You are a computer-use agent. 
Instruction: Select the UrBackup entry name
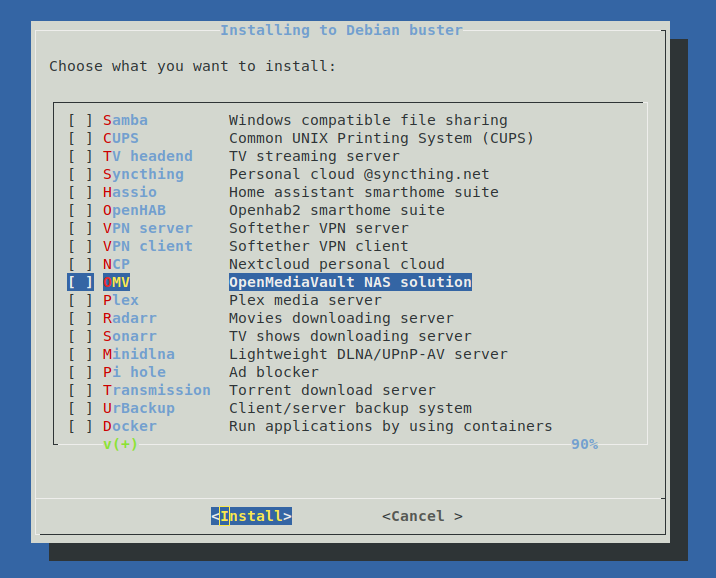tap(139, 409)
